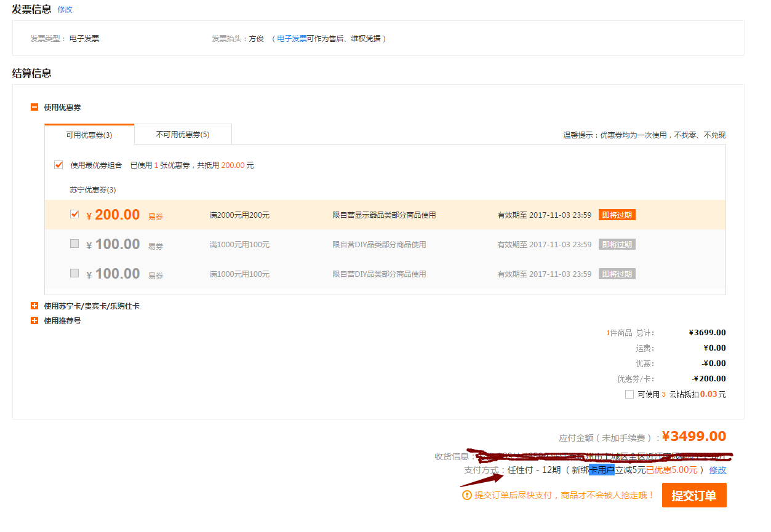Toggle the 使用最优券组合 checkbox
The width and height of the screenshot is (771, 532).
[x=58, y=165]
